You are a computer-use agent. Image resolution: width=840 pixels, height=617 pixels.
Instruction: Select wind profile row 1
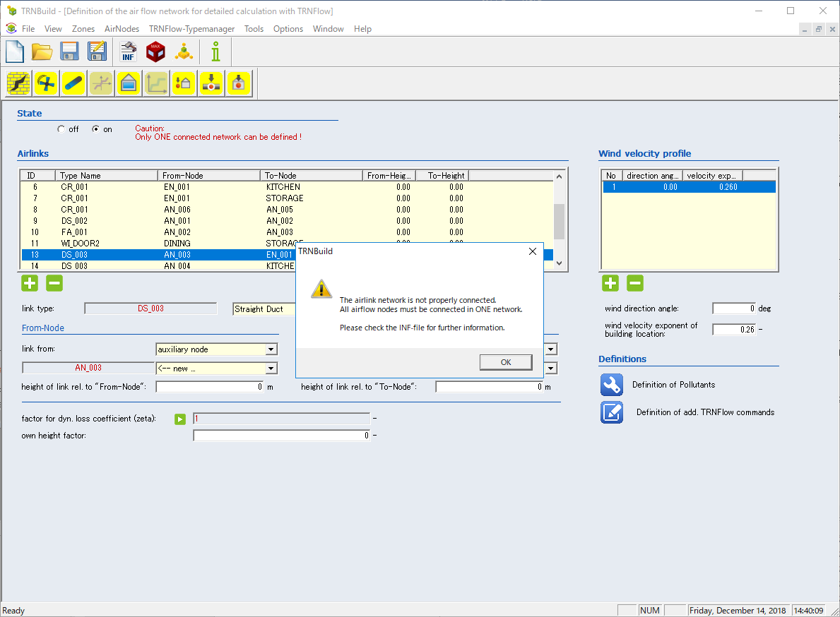(689, 187)
